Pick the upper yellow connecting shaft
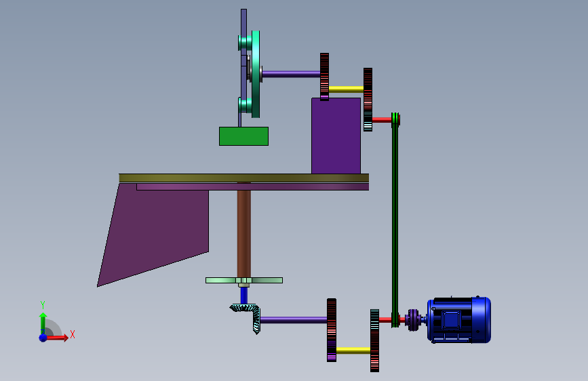 pos(346,89)
